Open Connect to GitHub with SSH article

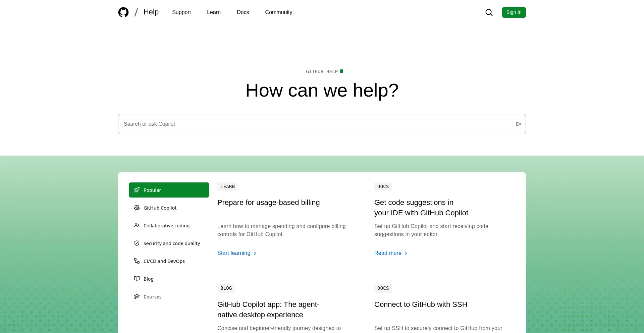(421, 304)
